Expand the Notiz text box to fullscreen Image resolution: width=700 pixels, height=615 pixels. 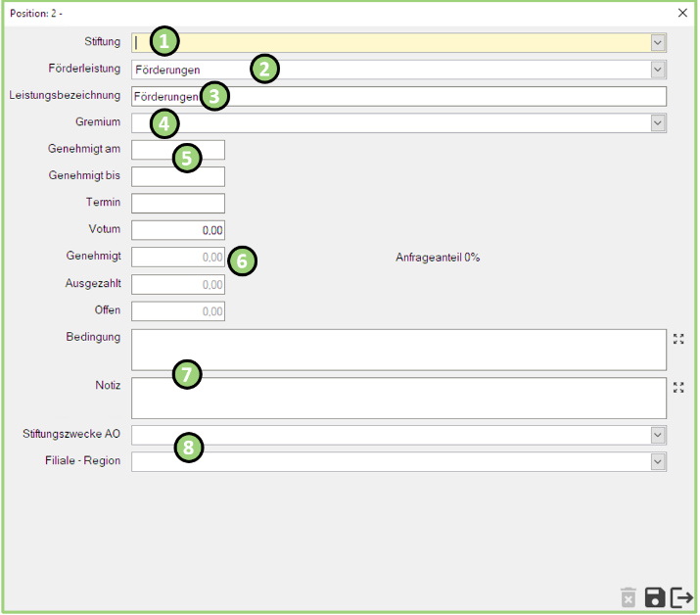pyautogui.click(x=678, y=387)
